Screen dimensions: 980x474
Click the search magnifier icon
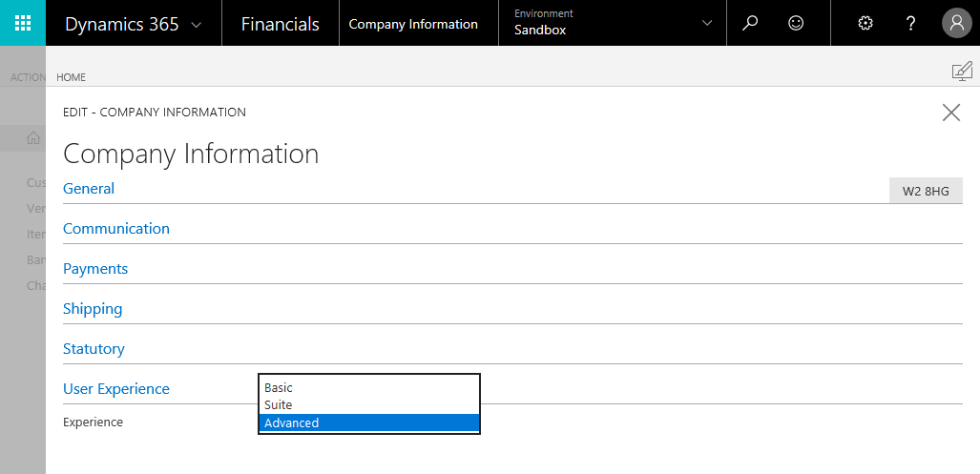750,23
